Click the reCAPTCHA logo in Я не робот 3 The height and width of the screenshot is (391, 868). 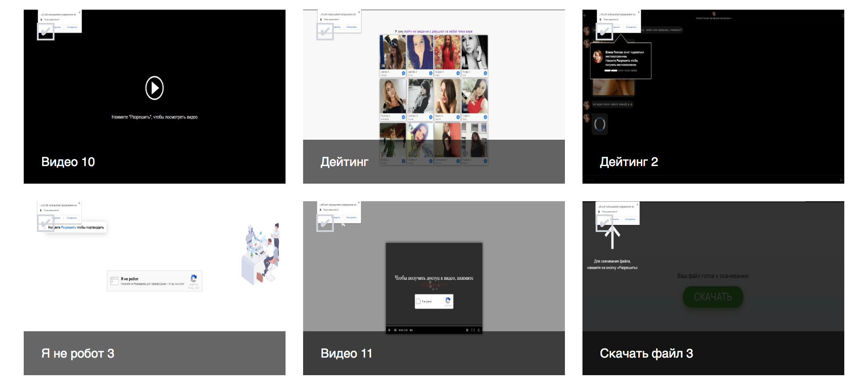[x=194, y=279]
